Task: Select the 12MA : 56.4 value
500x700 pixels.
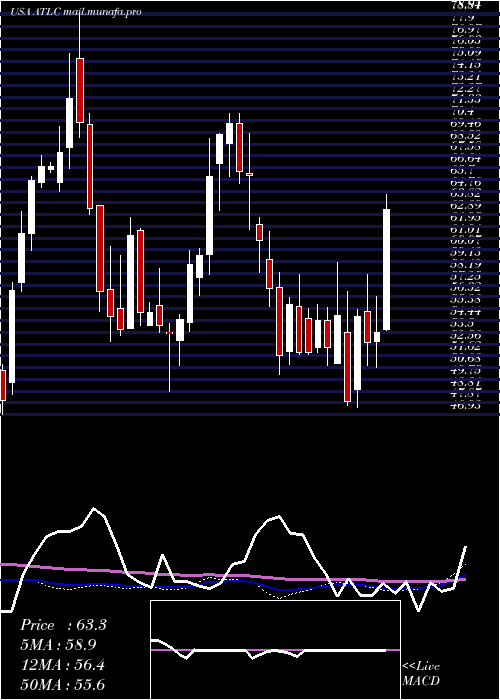Action: point(62,665)
